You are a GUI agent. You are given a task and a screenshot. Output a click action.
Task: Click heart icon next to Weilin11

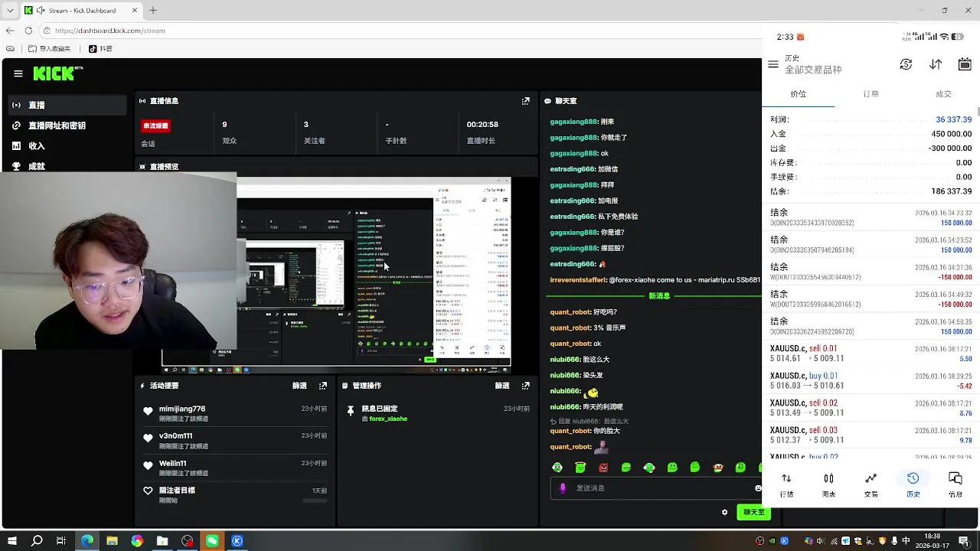pos(148,466)
